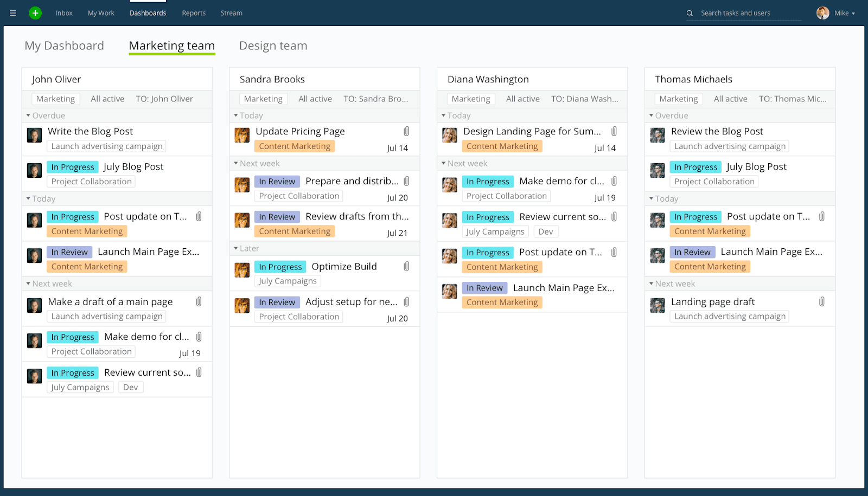Screen dimensions: 868x496
Task: Click Content Marketing tag on Update Pricing Page
Action: (295, 146)
